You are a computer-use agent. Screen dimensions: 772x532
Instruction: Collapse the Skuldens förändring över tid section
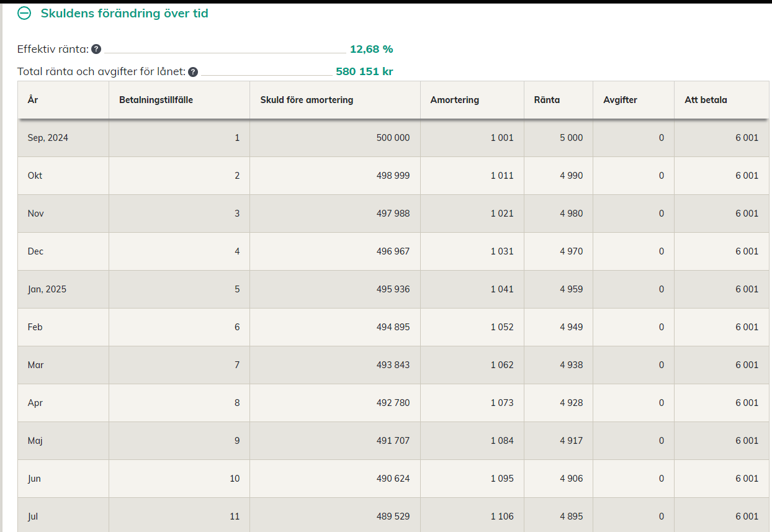(x=24, y=13)
